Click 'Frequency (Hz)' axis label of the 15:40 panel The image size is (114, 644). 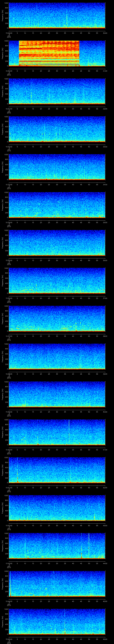(3, 432)
